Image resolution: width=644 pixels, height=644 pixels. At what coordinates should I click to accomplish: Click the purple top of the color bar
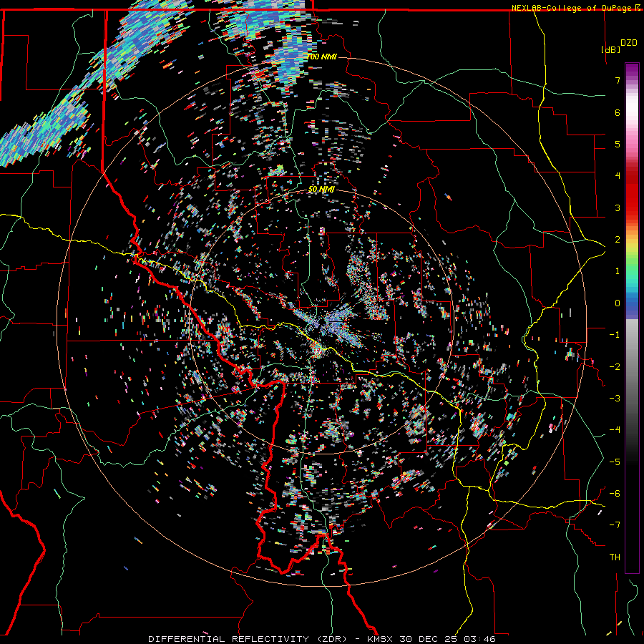[632, 70]
